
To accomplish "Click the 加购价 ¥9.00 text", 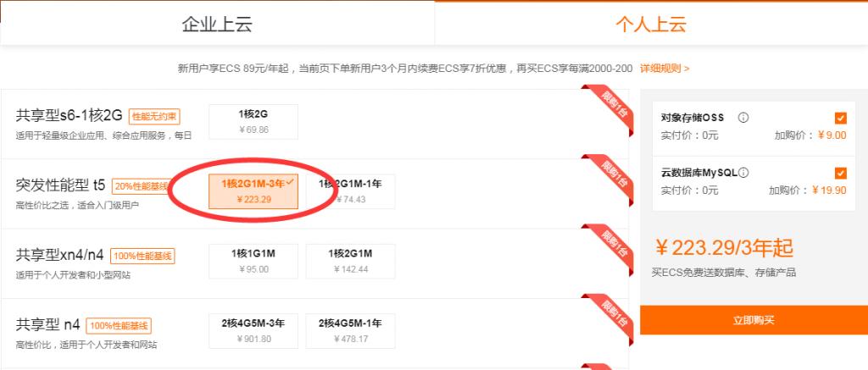I will 810,135.
